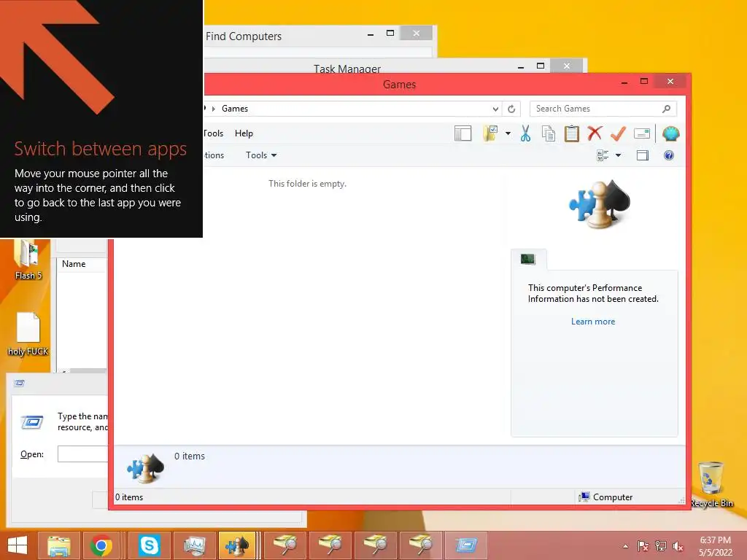Bring the Task Manager window to front
747x560 pixels.
(x=347, y=68)
